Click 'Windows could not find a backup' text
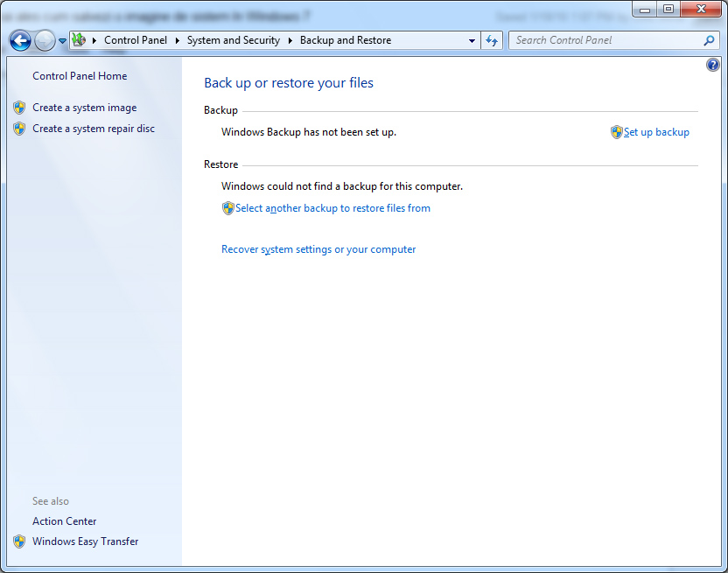Screen dimensions: 728x573 (342, 186)
